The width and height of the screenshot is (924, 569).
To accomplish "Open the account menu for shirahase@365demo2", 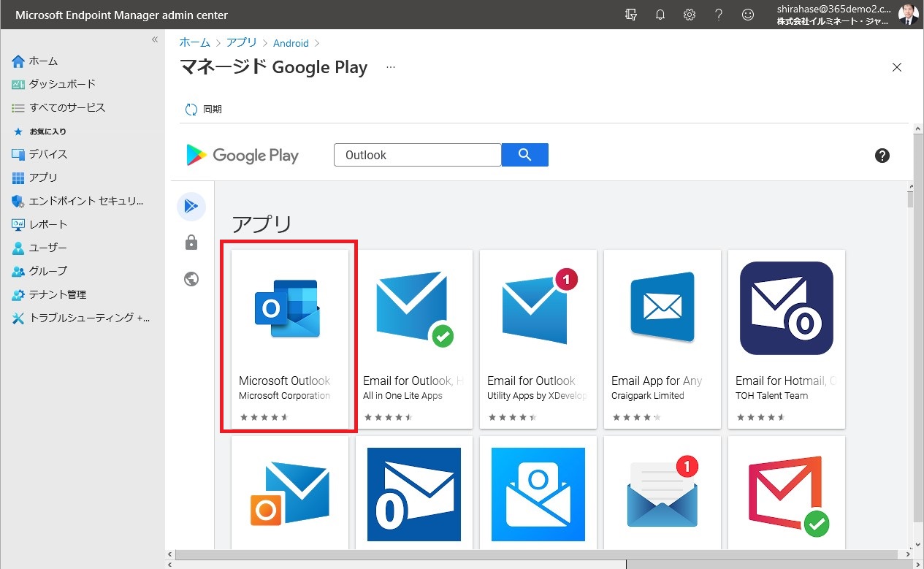I will point(832,15).
